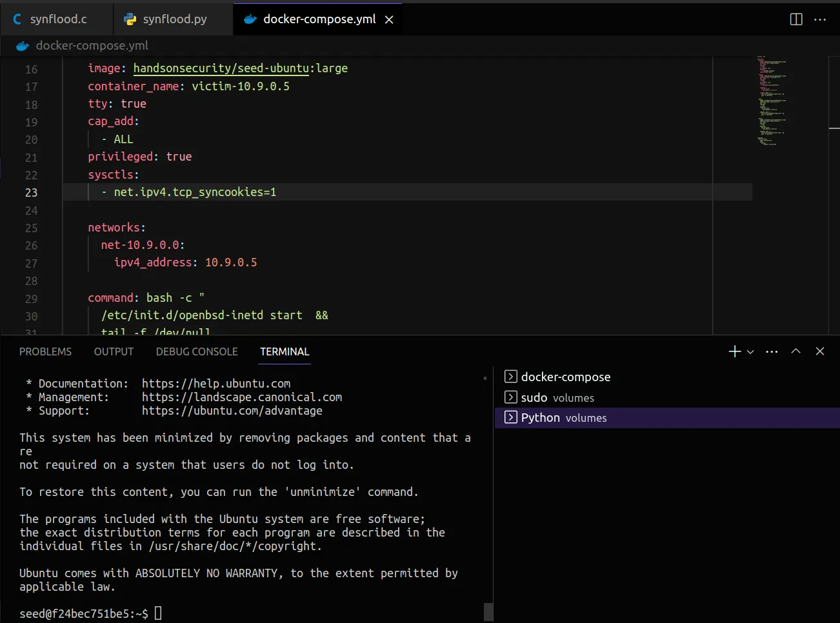Close the terminal panel with X
The image size is (840, 623).
tap(820, 351)
